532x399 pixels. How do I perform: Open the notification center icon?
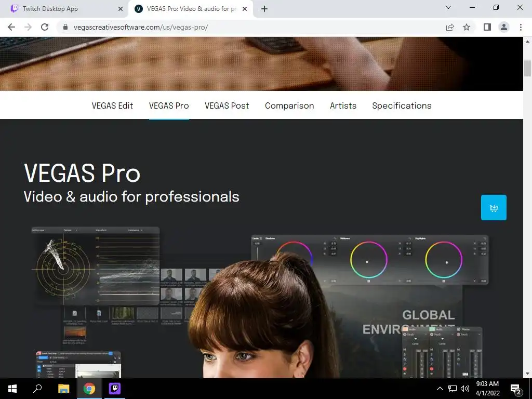click(516, 389)
